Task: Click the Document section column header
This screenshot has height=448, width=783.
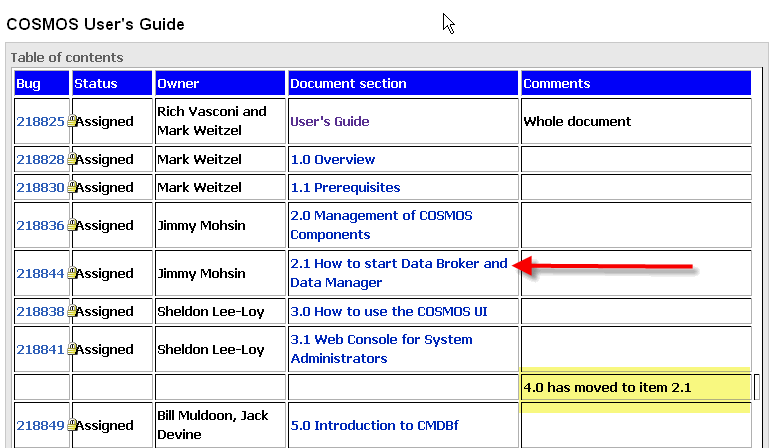Action: pos(403,83)
